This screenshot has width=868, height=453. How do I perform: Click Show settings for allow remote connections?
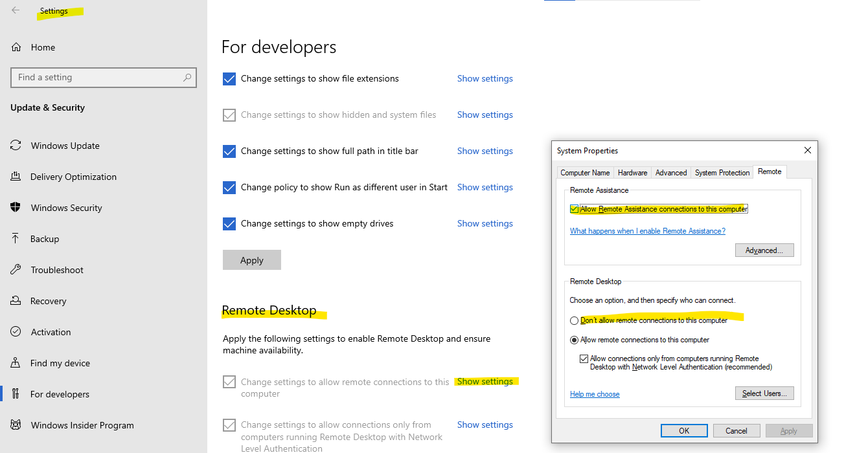(x=485, y=381)
